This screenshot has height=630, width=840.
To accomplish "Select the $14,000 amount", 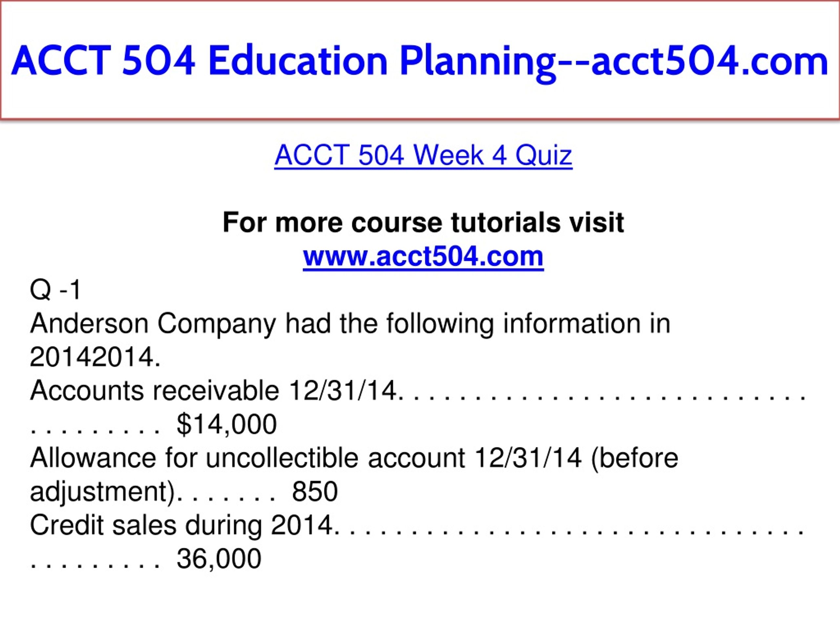I will tap(227, 424).
